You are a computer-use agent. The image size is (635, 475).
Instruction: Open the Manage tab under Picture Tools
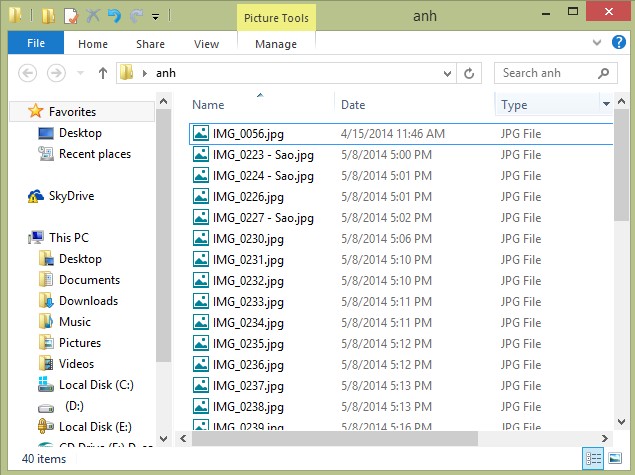pos(276,44)
